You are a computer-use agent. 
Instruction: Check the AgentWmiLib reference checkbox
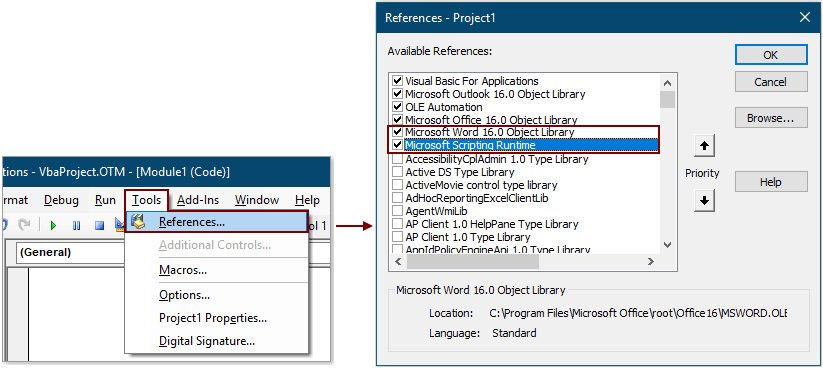397,211
